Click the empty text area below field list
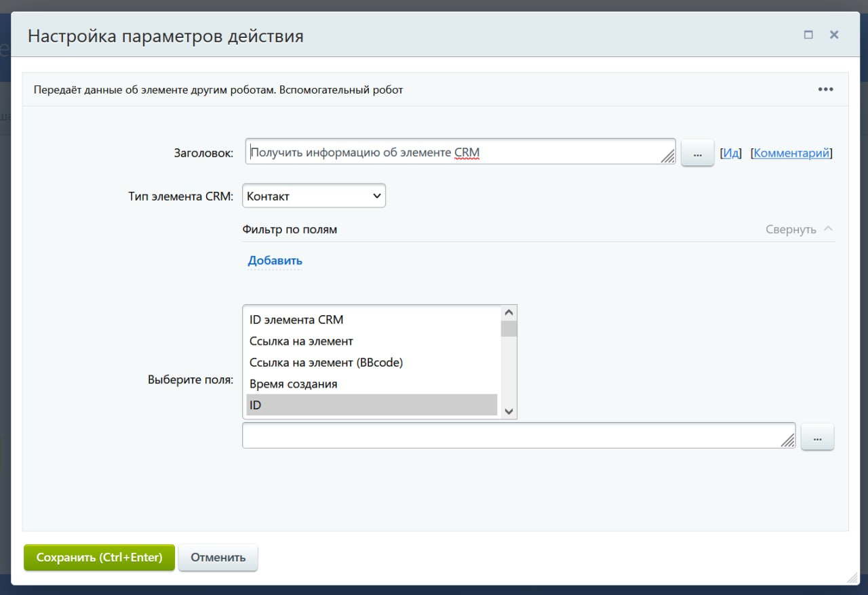Image resolution: width=868 pixels, height=595 pixels. click(515, 436)
